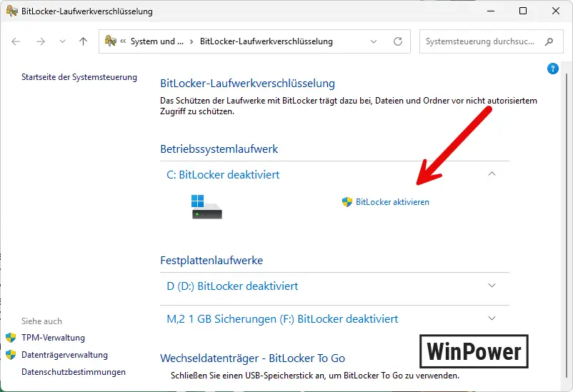Click the 'System und ...' breadcrumb

(x=156, y=41)
